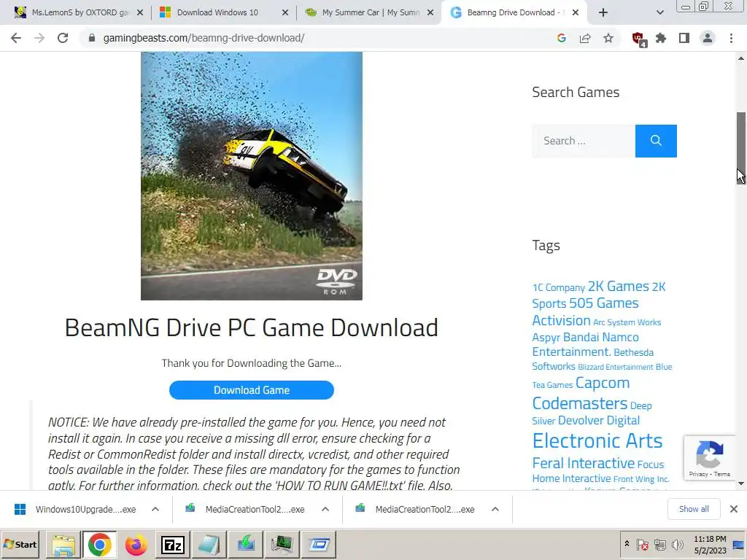Screen dimensions: 747x560
Task: Open the uBlock Origin extension icon
Action: (638, 39)
